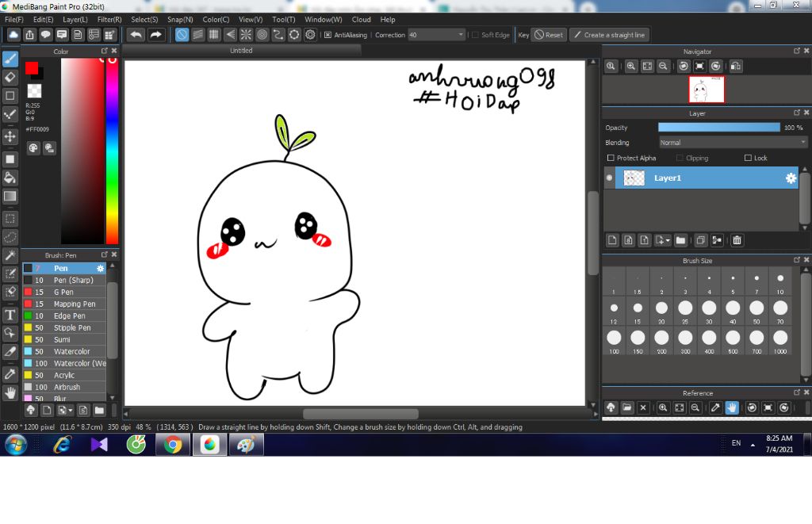Select the Bucket fill tool
The height and width of the screenshot is (524, 812).
10,178
